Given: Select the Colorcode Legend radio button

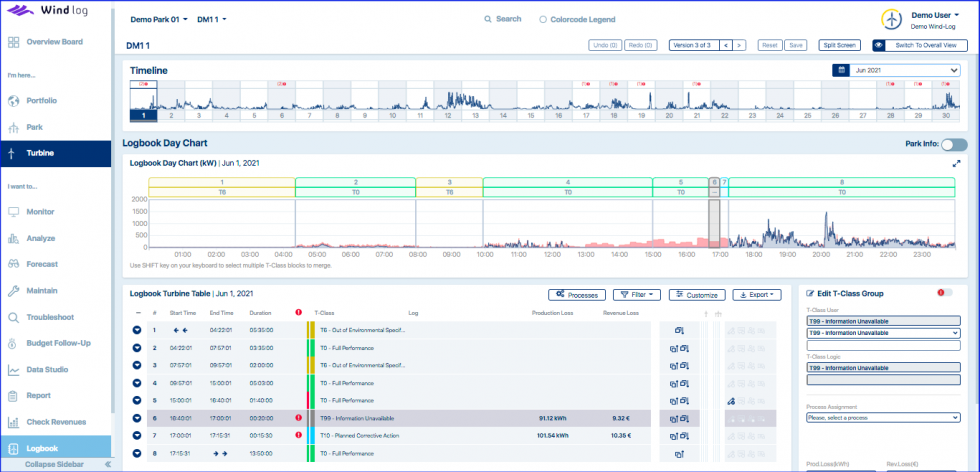Looking at the screenshot, I should coord(543,19).
